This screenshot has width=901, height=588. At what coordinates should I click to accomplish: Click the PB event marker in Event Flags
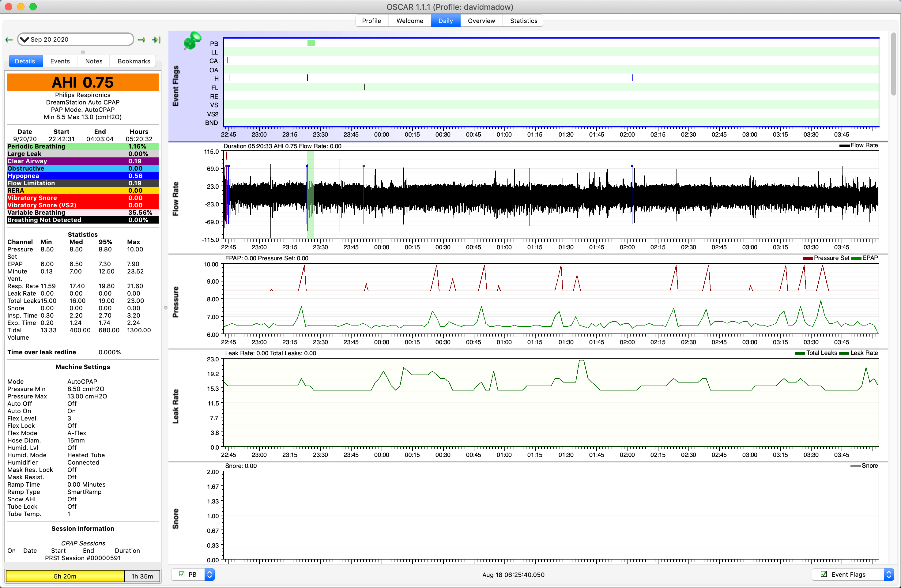(311, 43)
